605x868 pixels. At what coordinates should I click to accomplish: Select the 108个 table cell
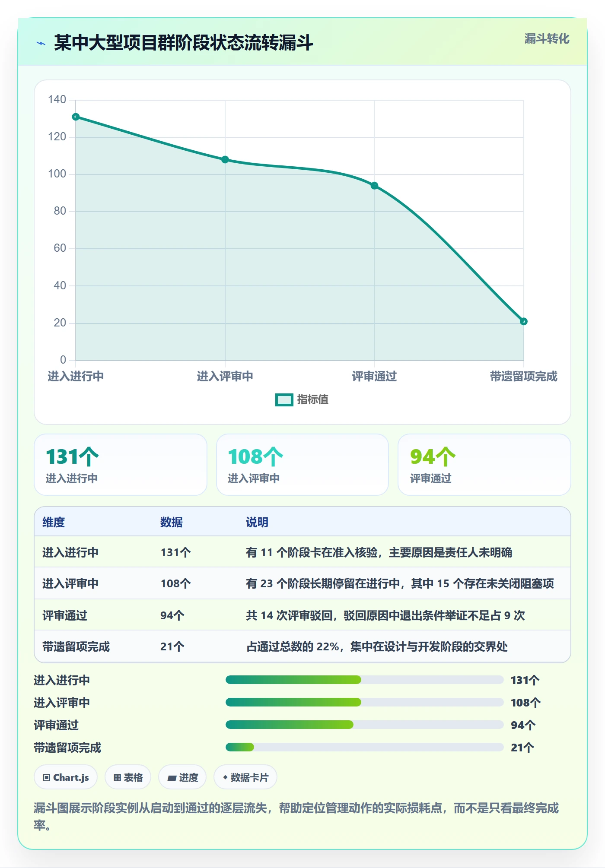(175, 583)
